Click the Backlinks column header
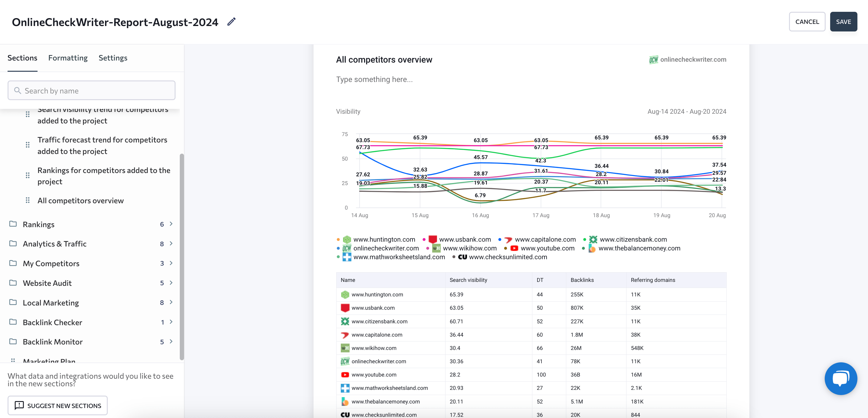Viewport: 868px width, 418px height. (582, 280)
